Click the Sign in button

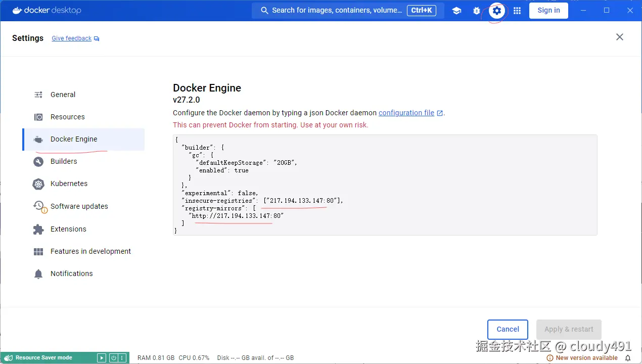pos(548,10)
